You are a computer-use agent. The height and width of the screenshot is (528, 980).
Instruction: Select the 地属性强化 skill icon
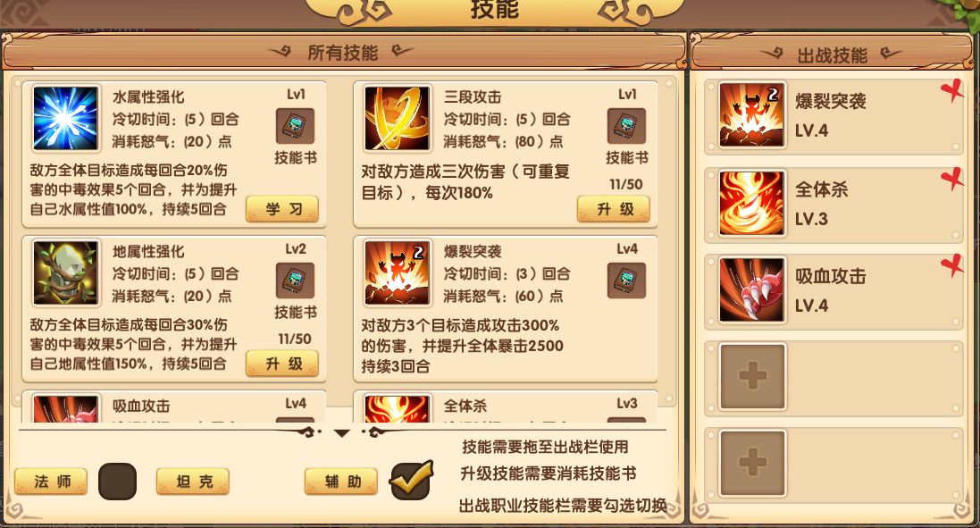coord(65,273)
